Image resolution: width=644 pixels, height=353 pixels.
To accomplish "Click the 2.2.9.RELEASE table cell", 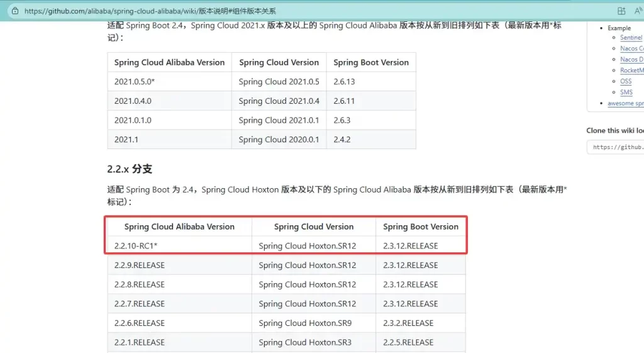I will (140, 265).
